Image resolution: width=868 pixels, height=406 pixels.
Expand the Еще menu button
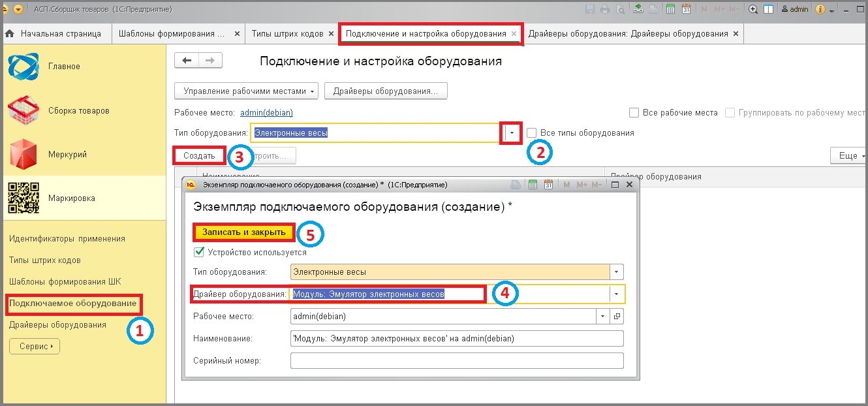click(x=848, y=155)
